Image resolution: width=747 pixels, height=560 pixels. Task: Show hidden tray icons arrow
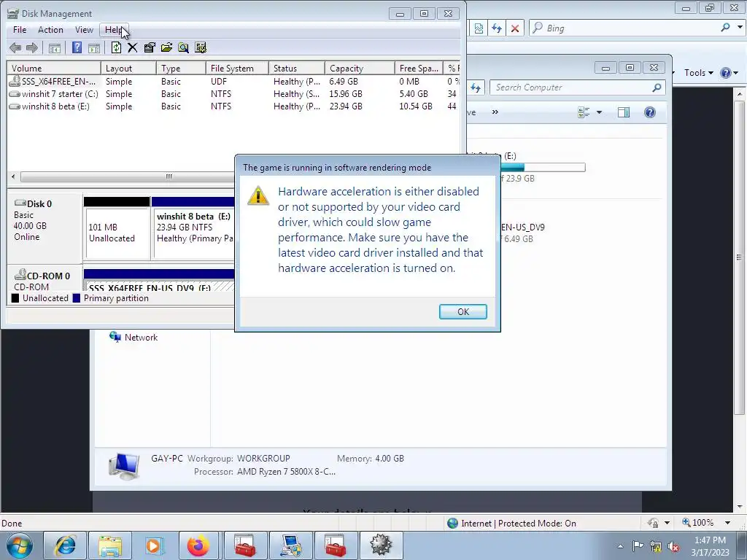pyautogui.click(x=620, y=546)
